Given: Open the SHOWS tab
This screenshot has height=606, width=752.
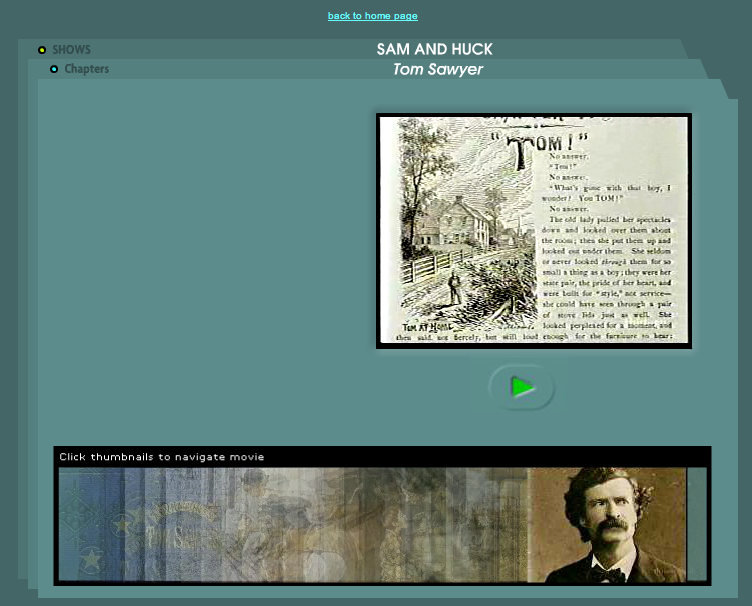Looking at the screenshot, I should 71,49.
